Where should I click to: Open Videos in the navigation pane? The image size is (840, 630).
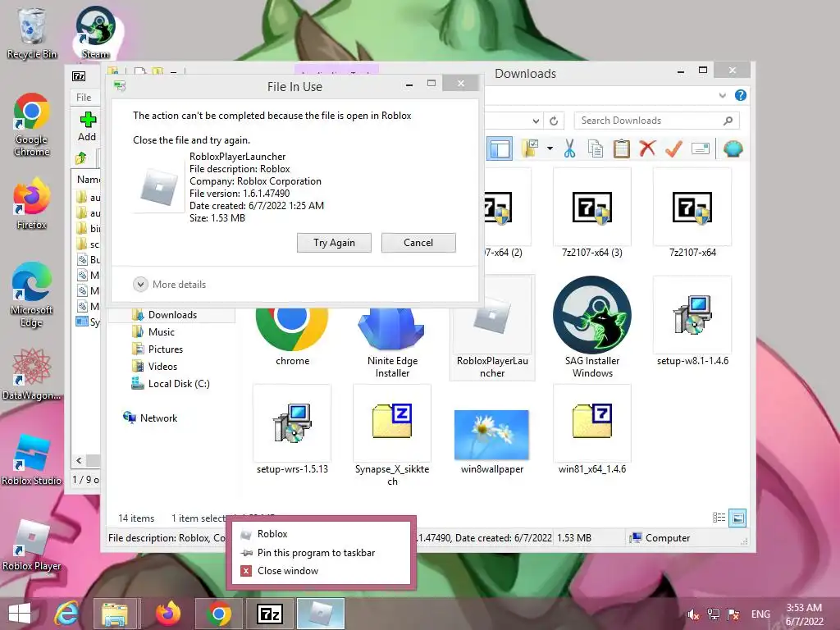click(162, 367)
